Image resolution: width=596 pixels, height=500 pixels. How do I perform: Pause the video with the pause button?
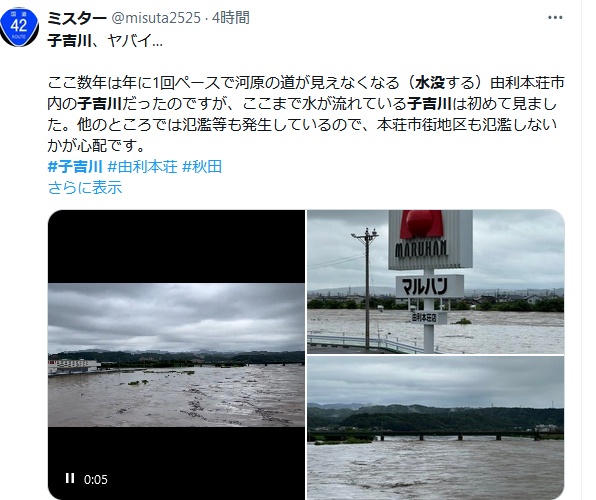click(70, 478)
